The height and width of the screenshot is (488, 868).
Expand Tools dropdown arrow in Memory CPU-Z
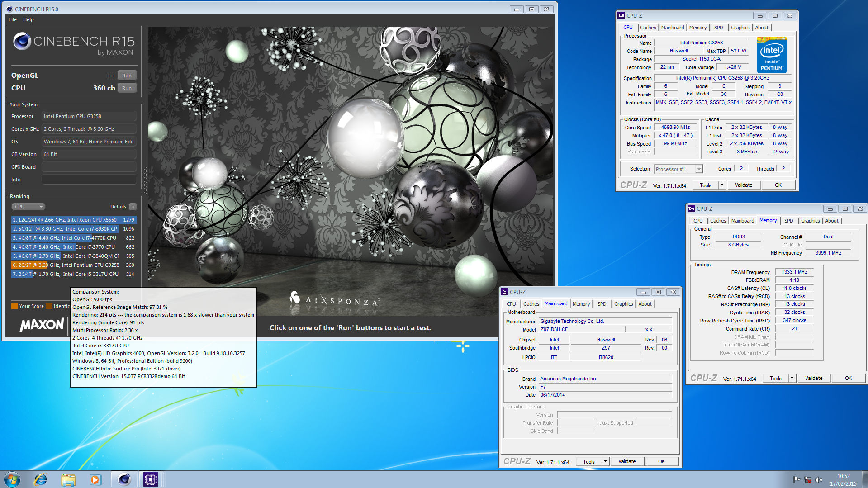click(792, 378)
